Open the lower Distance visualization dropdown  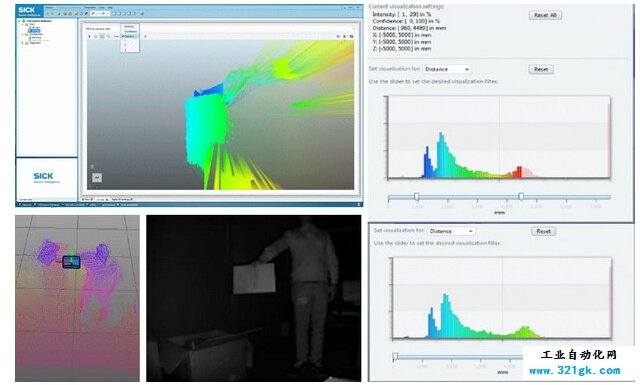pos(451,231)
